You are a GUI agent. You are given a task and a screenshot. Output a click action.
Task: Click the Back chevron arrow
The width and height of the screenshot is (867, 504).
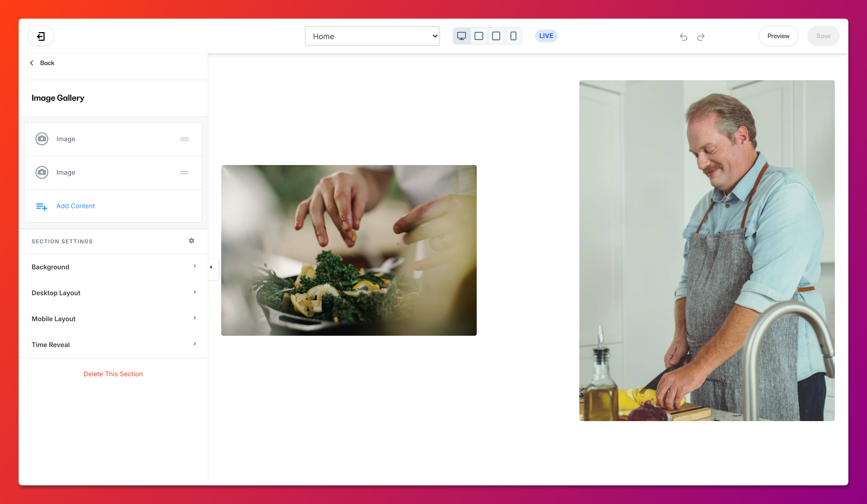coord(32,63)
